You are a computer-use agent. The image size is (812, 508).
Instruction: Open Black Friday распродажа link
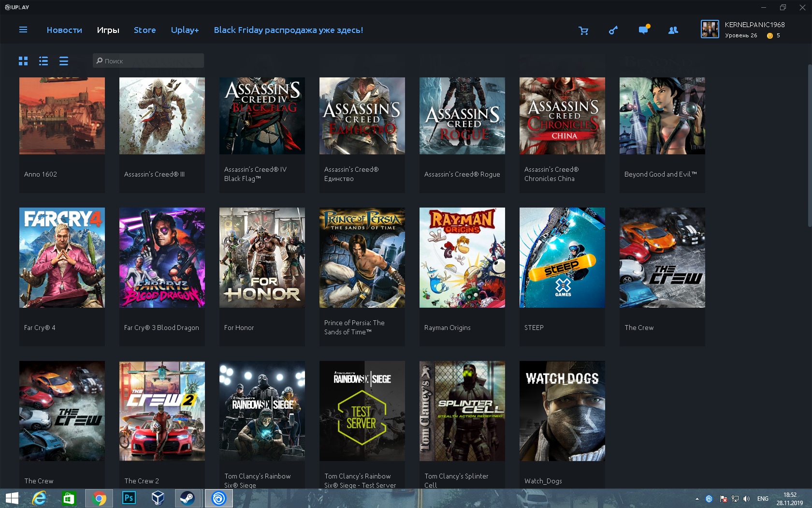288,30
